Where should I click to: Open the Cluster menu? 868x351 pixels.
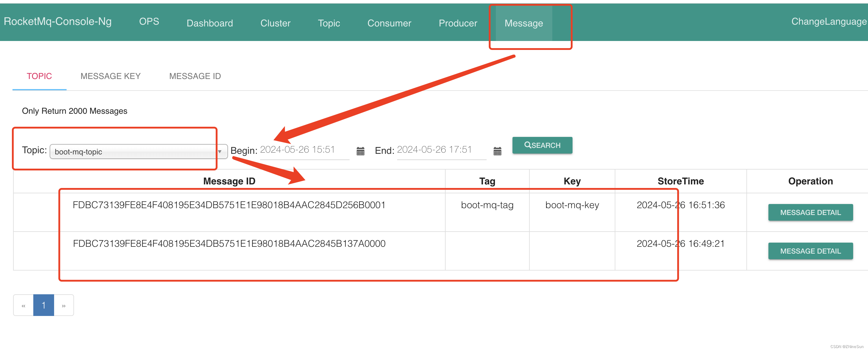click(x=275, y=23)
